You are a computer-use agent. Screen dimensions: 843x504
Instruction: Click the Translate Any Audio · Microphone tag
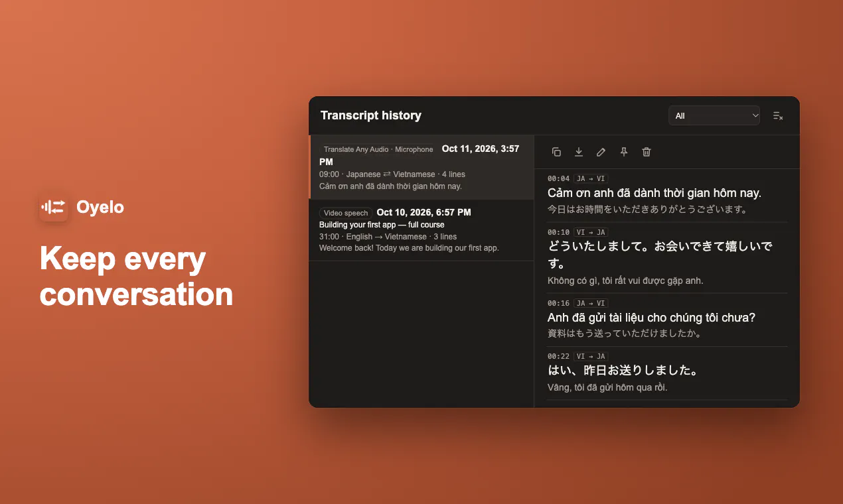378,149
